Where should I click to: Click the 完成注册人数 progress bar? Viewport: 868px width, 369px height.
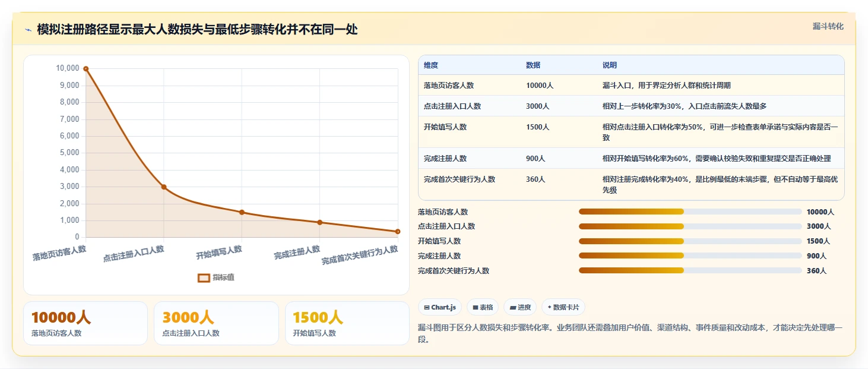tap(690, 256)
